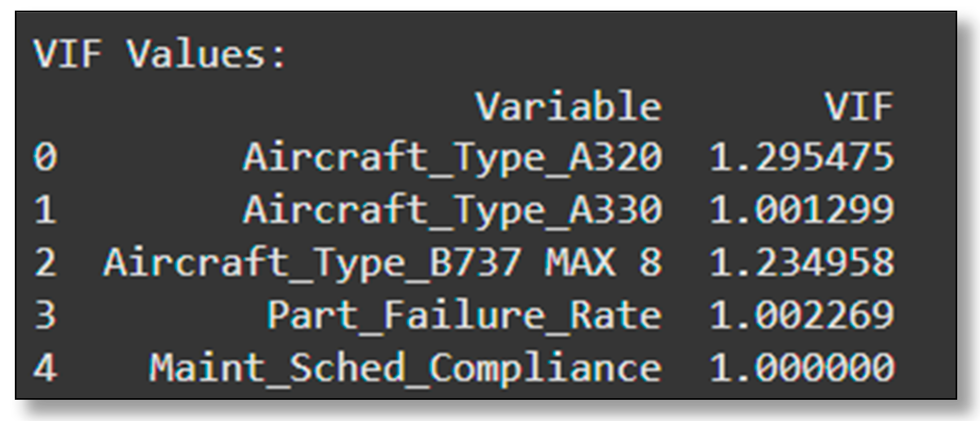Select the Maint_Sched_Compliance variable name

pos(406,367)
